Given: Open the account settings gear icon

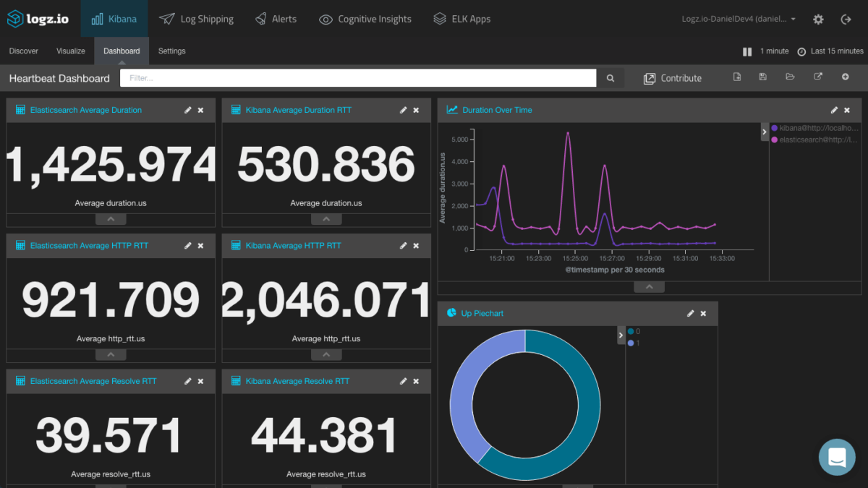Looking at the screenshot, I should (x=818, y=20).
